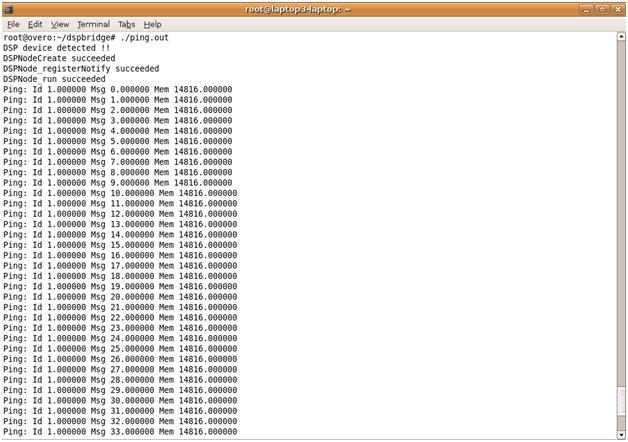Viewport: 628px width, 442px height.
Task: Click the scrollbar up arrow
Action: click(620, 36)
